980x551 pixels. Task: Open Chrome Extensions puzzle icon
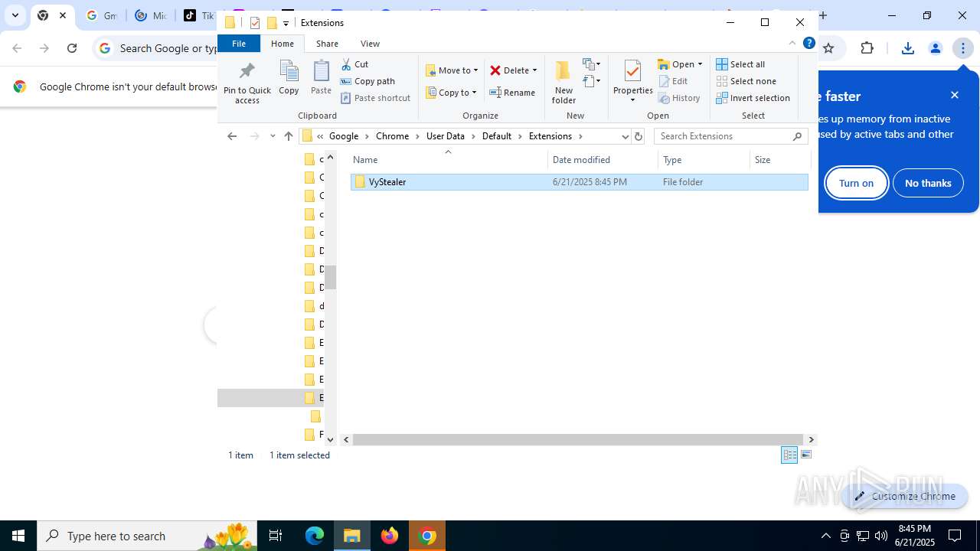tap(867, 48)
